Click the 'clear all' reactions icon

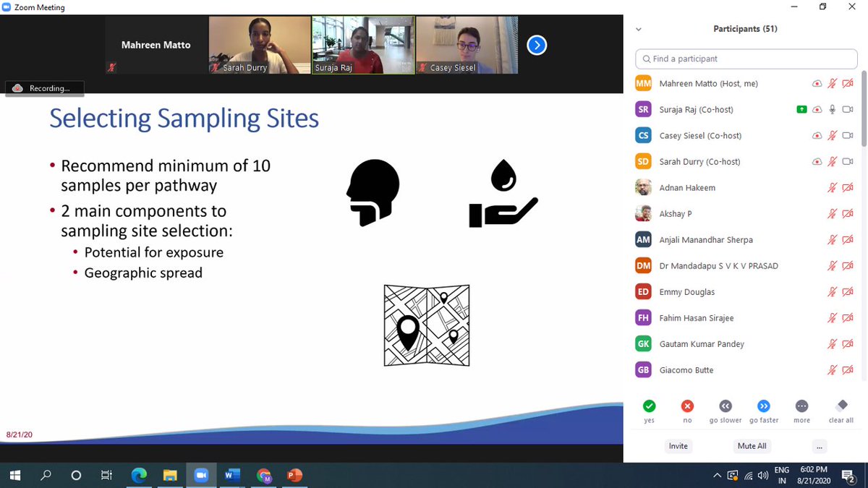[x=841, y=406]
